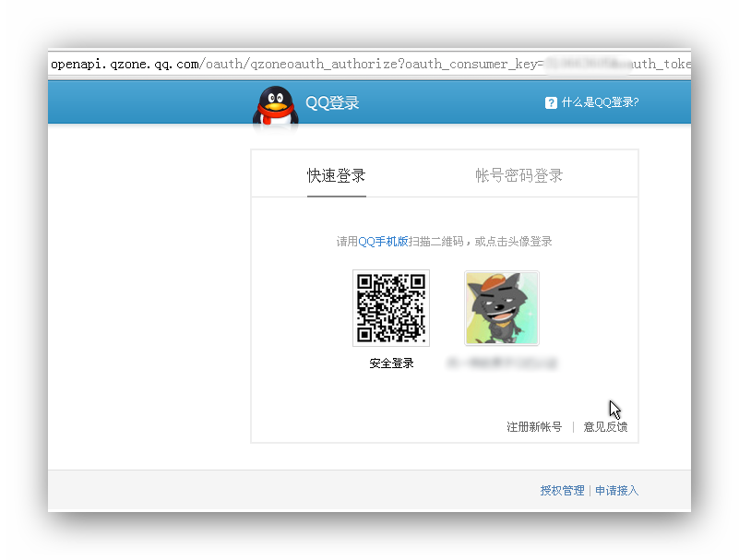The height and width of the screenshot is (560, 739).
Task: Switch to 帐号密码登录 tab
Action: (x=518, y=175)
